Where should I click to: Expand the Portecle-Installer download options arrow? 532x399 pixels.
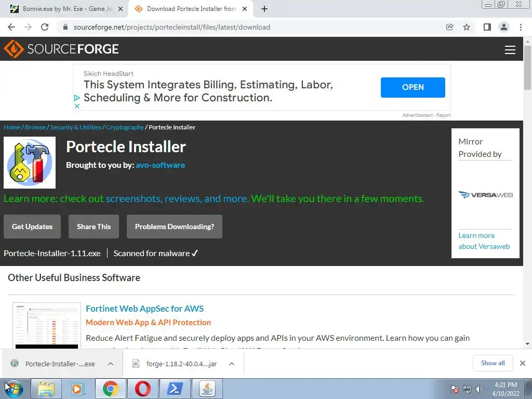coord(111,364)
